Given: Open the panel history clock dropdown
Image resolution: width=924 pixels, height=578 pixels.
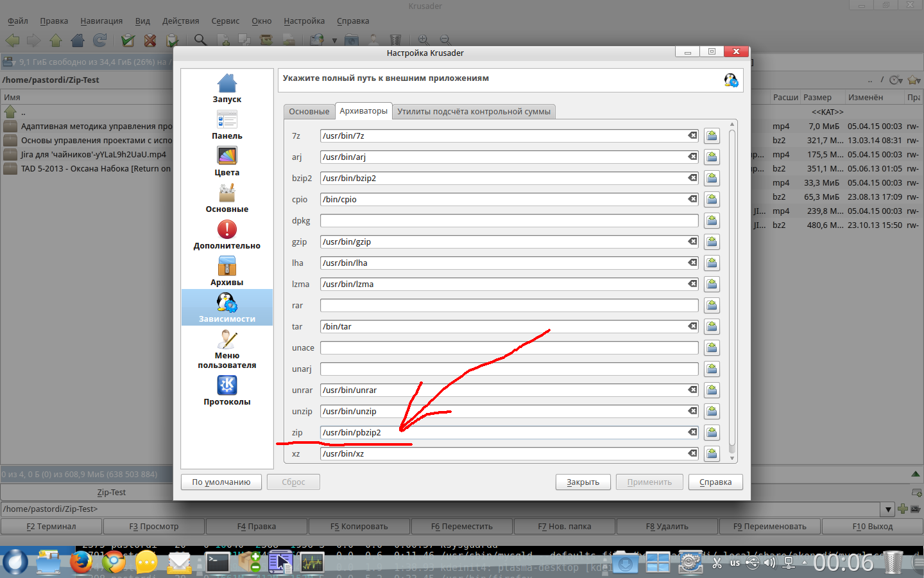Looking at the screenshot, I should click(x=896, y=80).
